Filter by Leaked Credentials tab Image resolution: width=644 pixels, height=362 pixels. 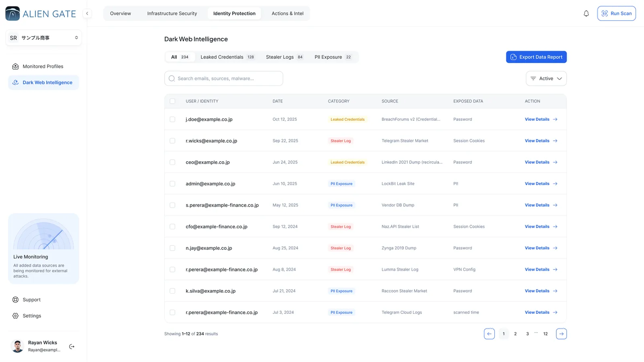pos(227,57)
